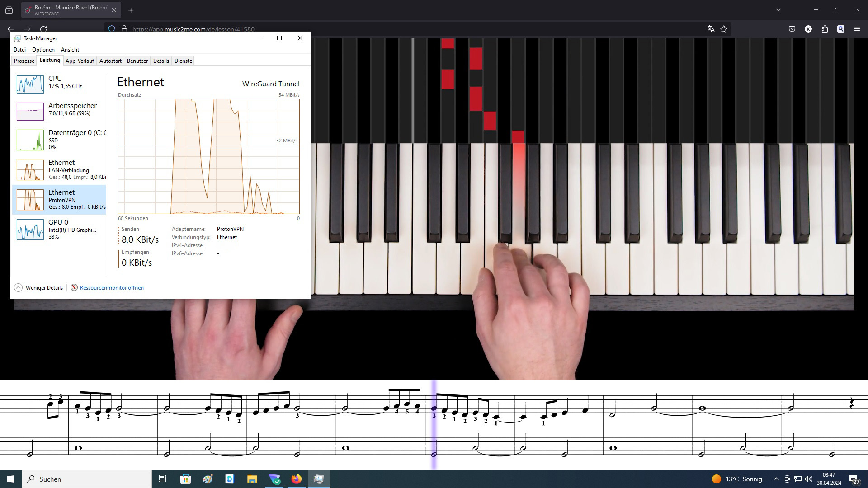This screenshot has height=488, width=868.
Task: Click the translate page icon in address bar
Action: [x=711, y=29]
